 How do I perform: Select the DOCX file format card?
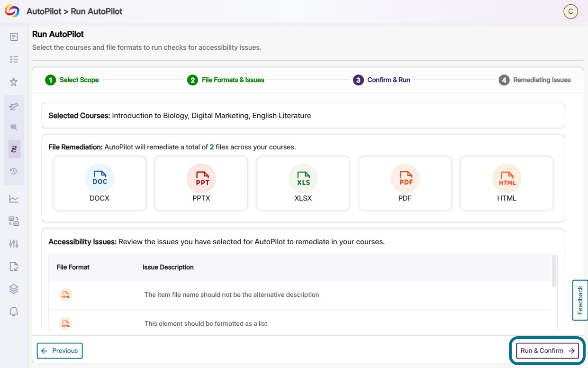(x=100, y=184)
